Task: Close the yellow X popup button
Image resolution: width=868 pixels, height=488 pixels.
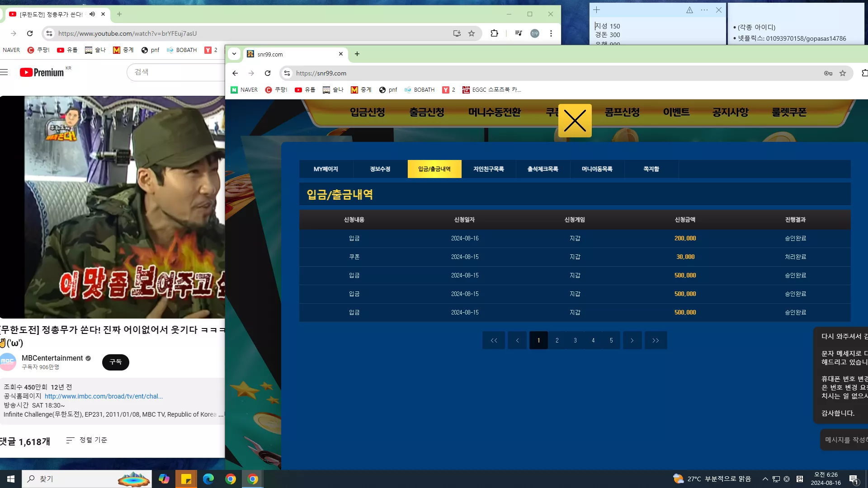Action: pos(575,121)
